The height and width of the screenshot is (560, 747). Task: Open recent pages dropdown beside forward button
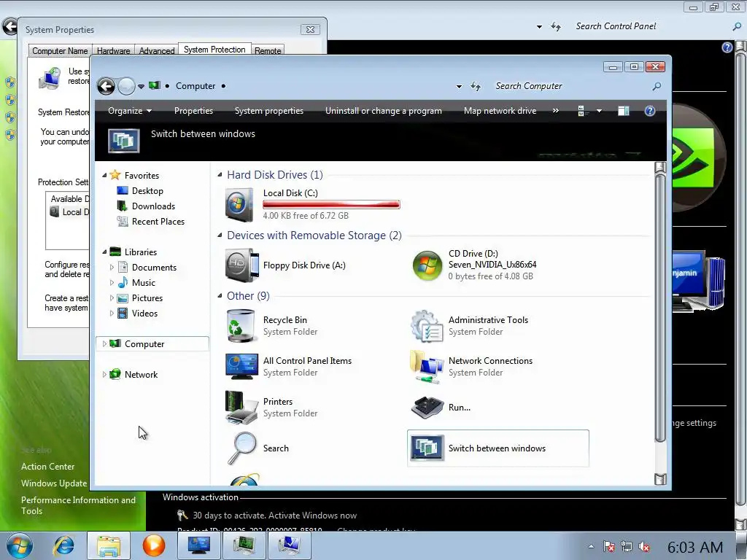point(141,87)
